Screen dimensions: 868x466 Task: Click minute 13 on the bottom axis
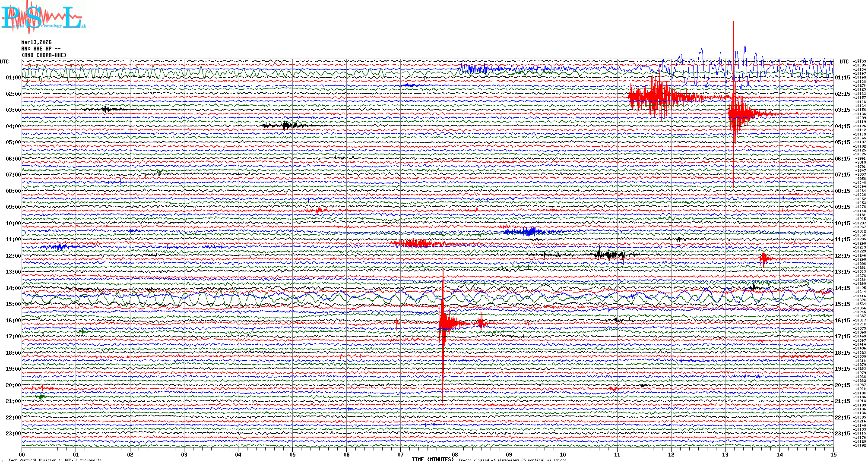[x=725, y=454]
